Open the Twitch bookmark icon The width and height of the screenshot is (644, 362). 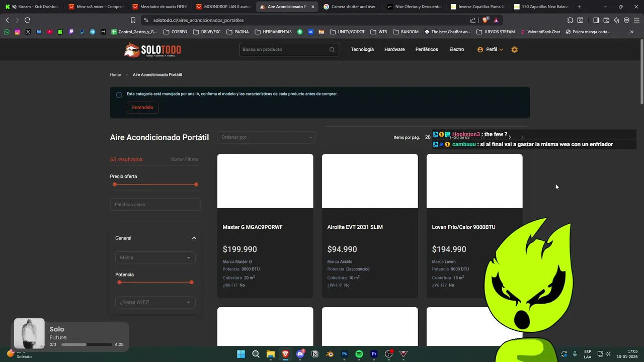pos(71,32)
